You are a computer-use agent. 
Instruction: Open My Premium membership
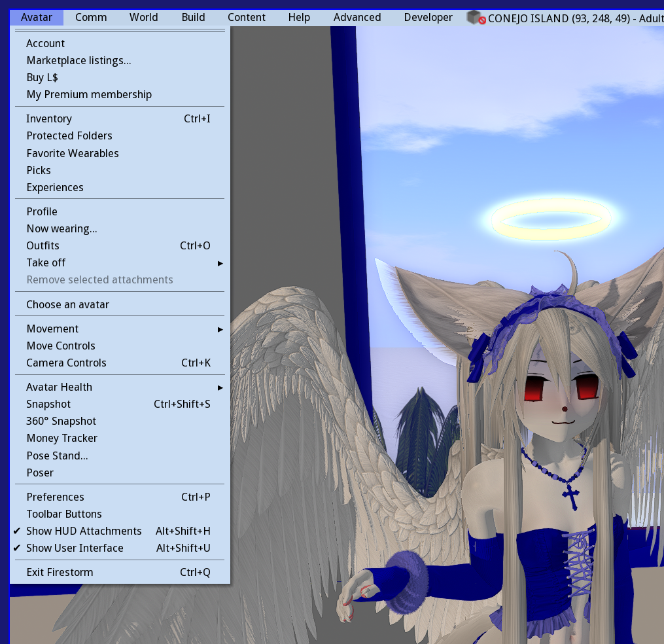click(x=120, y=94)
